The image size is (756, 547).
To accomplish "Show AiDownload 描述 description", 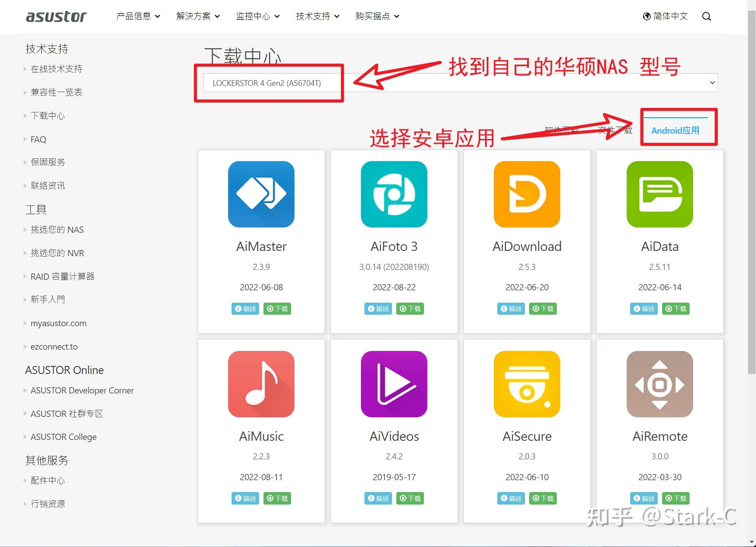I will point(511,308).
